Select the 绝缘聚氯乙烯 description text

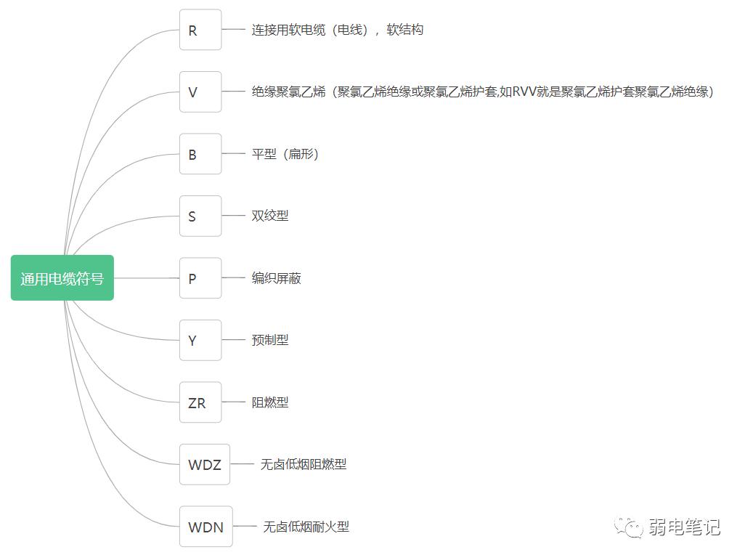(x=483, y=92)
